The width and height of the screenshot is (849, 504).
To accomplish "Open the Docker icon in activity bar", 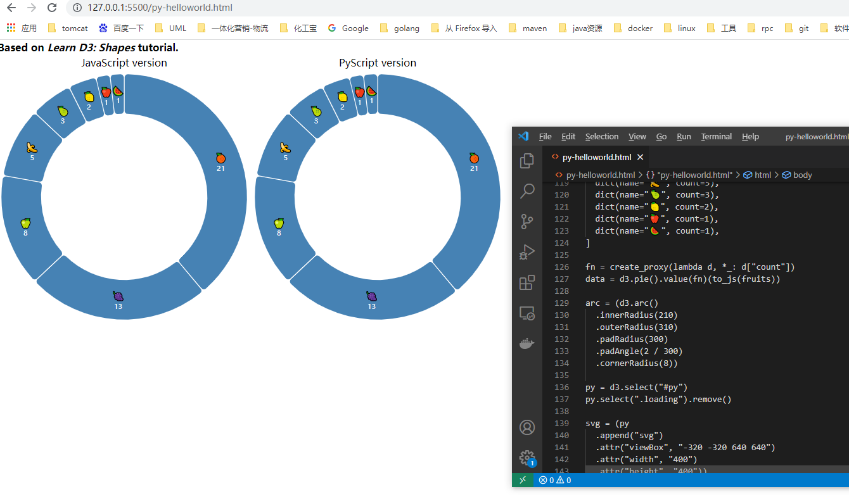I will (x=527, y=343).
